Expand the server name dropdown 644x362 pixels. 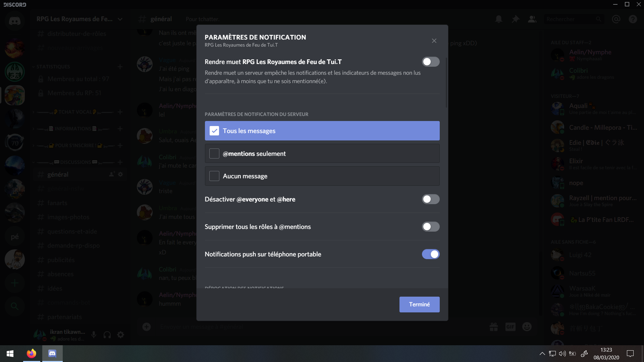click(120, 19)
